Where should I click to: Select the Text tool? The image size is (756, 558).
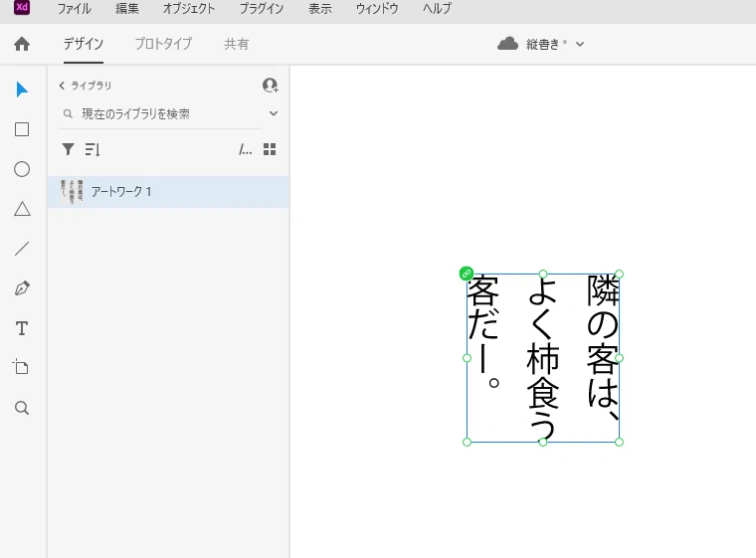pos(22,328)
